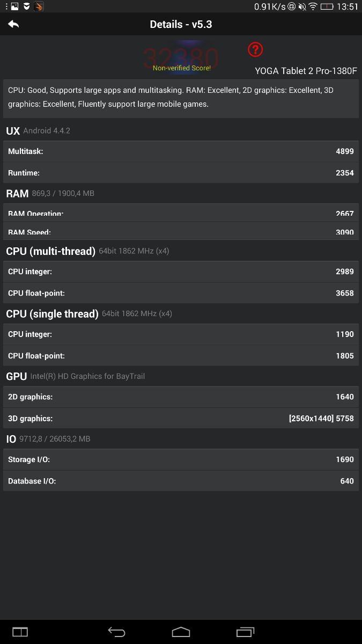Tap the battery status icon
Image resolution: width=362 pixels, height=644 pixels.
326,6
